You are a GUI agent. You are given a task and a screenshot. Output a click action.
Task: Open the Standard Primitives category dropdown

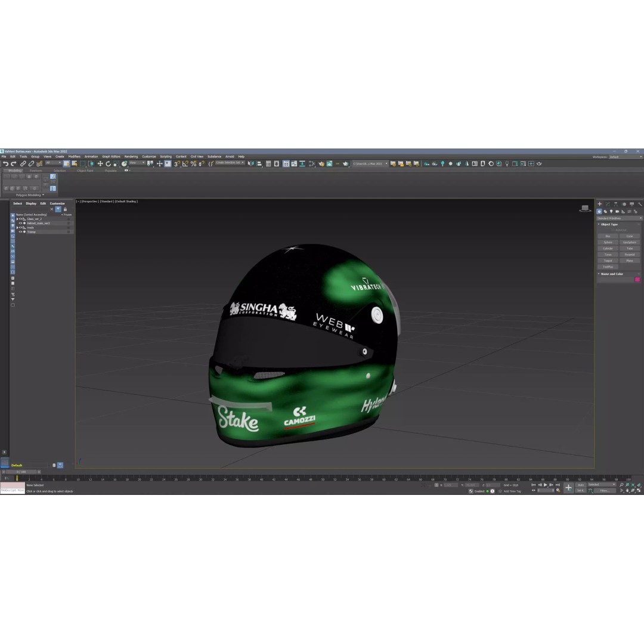tap(620, 218)
